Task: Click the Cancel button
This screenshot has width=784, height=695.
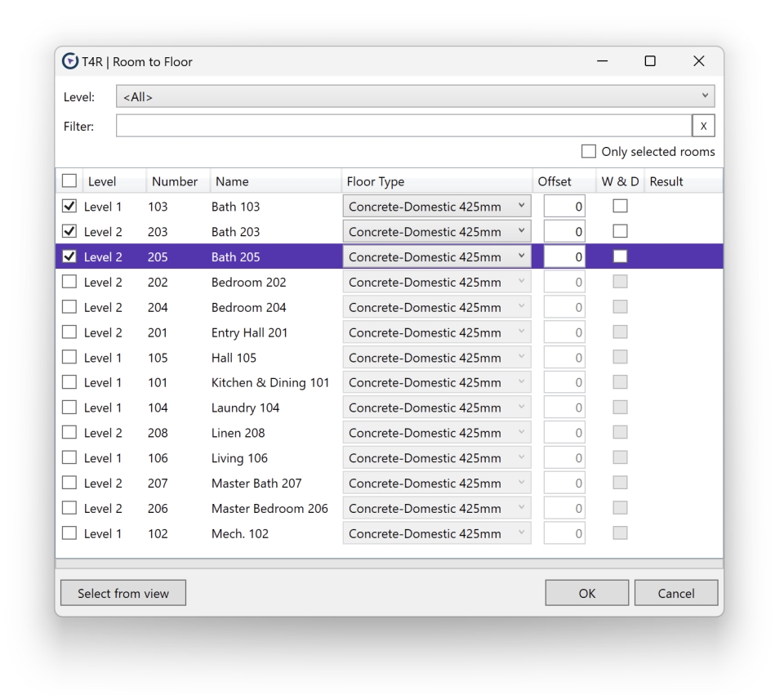Action: [675, 594]
